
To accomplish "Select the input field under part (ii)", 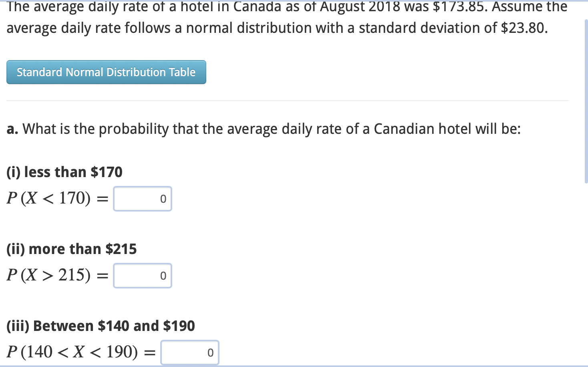I will pyautogui.click(x=142, y=275).
